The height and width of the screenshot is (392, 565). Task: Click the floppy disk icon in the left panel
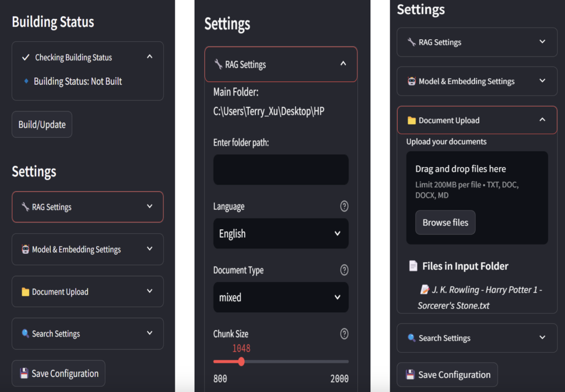tap(24, 373)
